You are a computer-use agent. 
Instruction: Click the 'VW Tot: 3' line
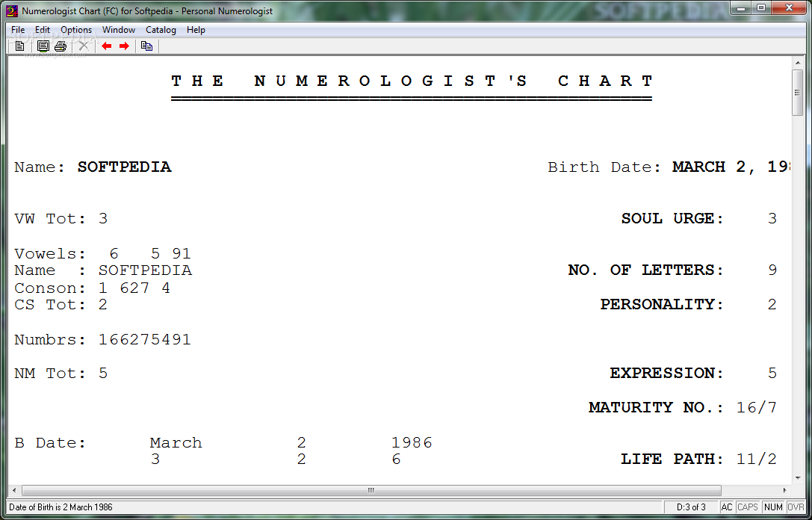(x=61, y=219)
